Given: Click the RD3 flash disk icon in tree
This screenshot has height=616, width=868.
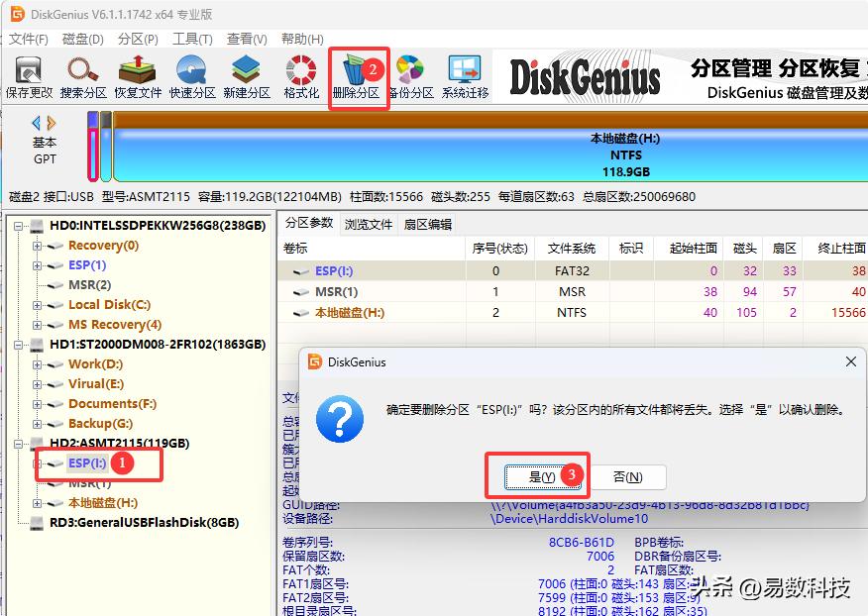Looking at the screenshot, I should click(37, 523).
